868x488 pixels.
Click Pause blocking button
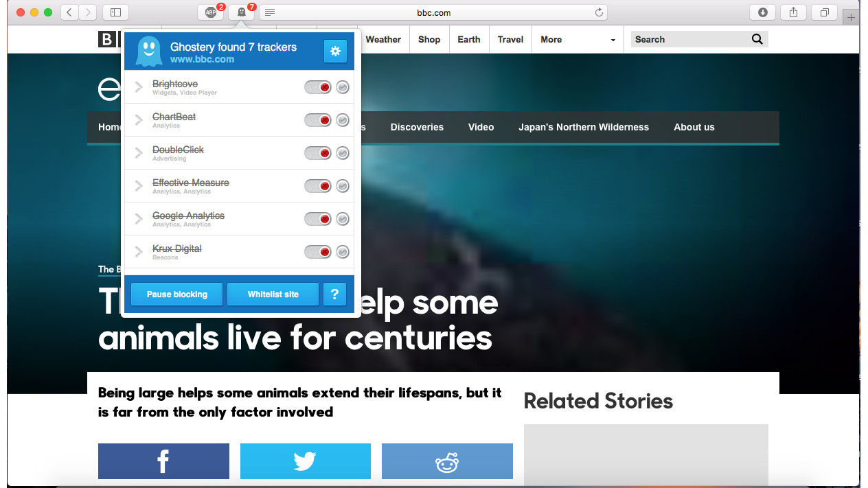click(177, 294)
